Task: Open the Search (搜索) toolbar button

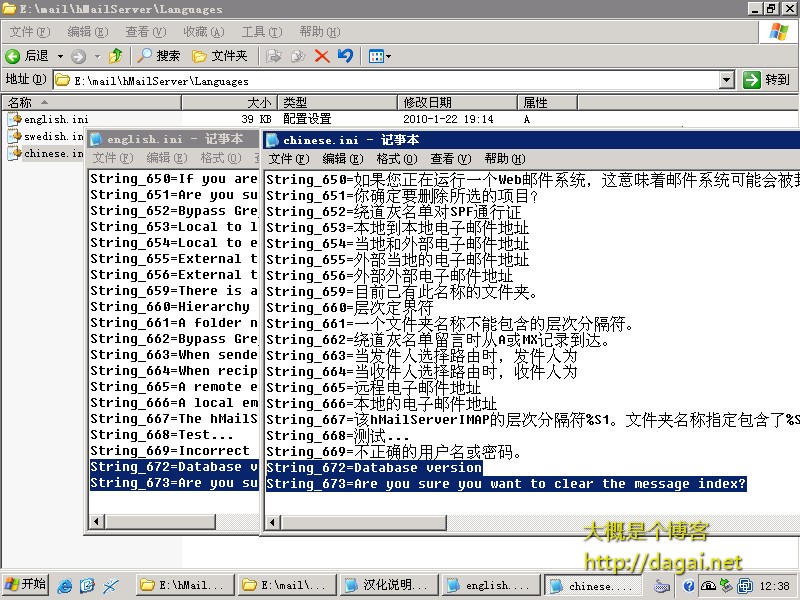Action: click(x=159, y=56)
